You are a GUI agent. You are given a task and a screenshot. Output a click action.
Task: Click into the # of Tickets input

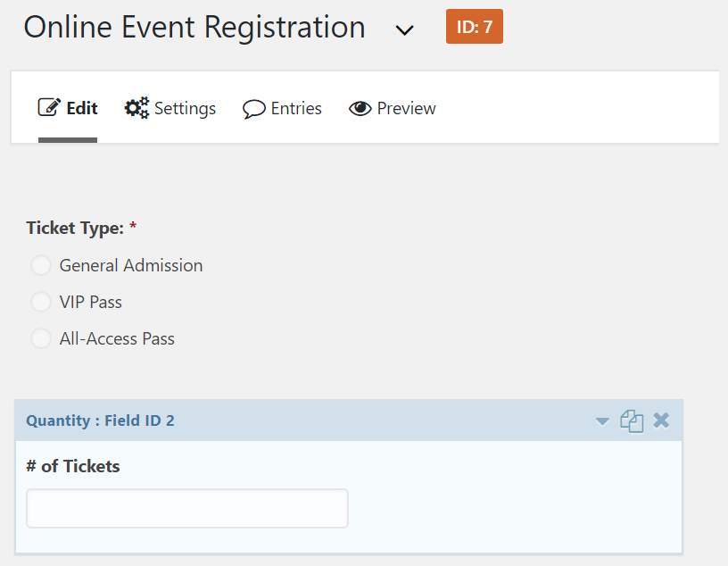click(187, 508)
